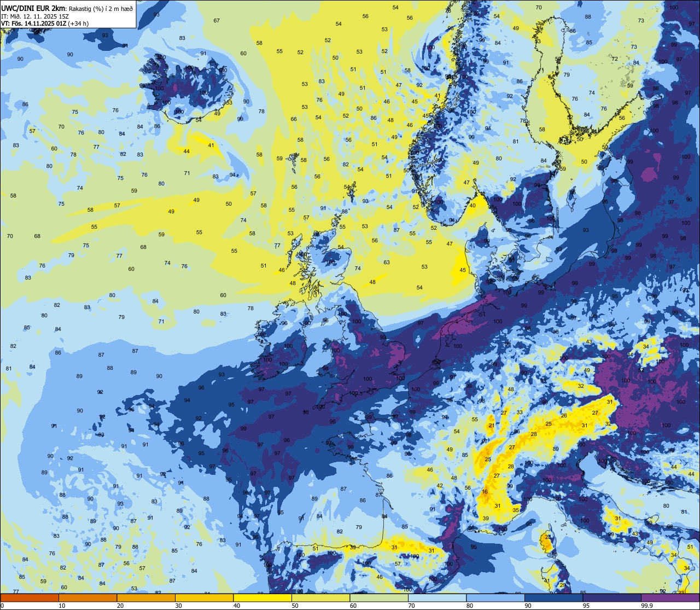Viewport: 700px width, 610px height.
Task: Select the yellow-green 50–60 legend segment
Action: coord(320,598)
